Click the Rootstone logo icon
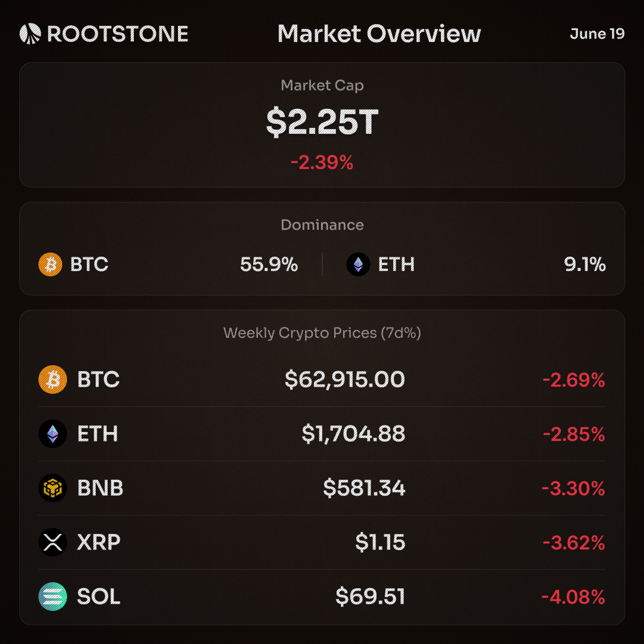This screenshot has height=644, width=644. [30, 34]
